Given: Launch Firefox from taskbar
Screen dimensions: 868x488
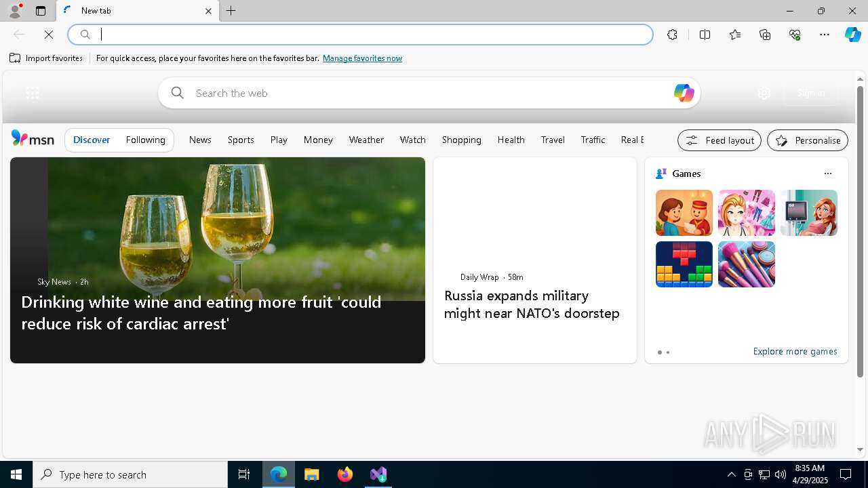Looking at the screenshot, I should (345, 474).
